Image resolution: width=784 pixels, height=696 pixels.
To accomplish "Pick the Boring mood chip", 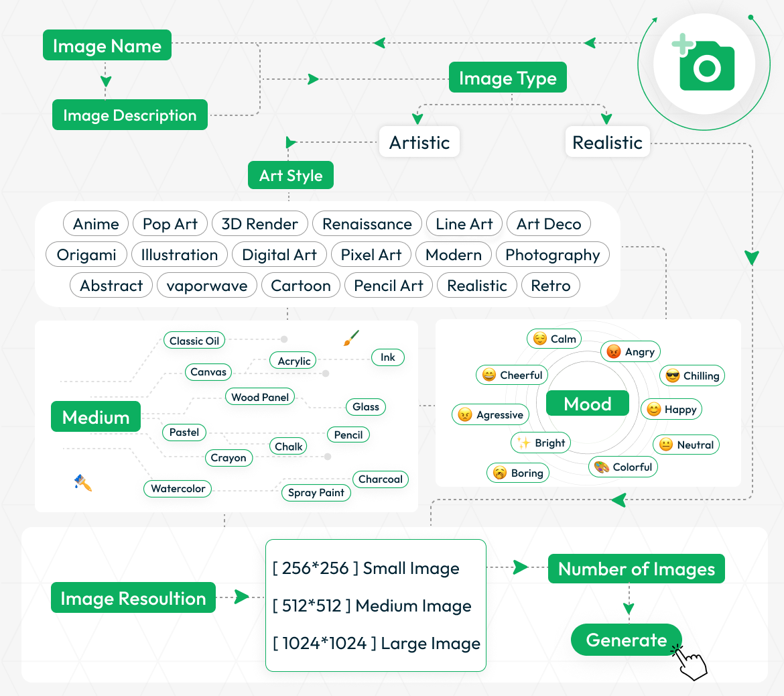I will (x=518, y=473).
